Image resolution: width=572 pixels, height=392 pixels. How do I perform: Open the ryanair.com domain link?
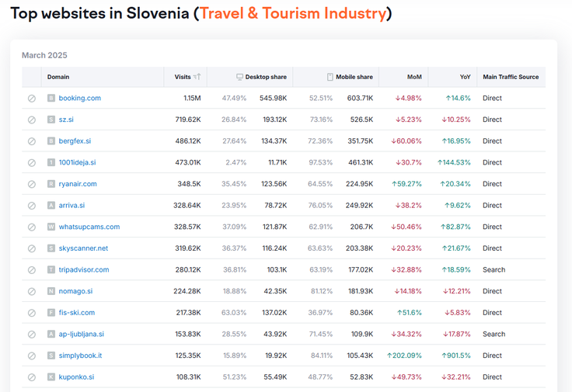(78, 184)
